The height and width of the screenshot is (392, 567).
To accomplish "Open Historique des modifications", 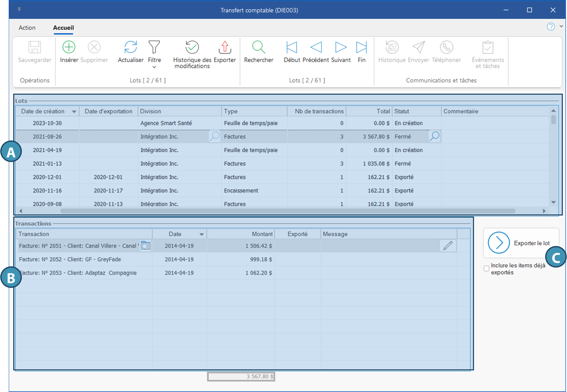I will tap(192, 47).
